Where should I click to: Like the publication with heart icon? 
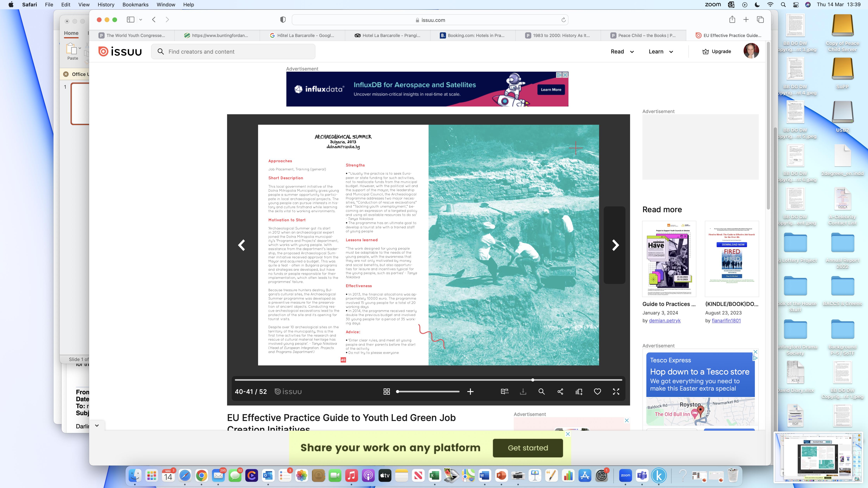(597, 392)
